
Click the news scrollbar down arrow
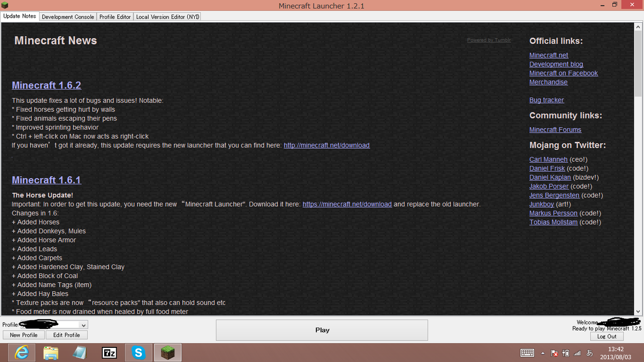638,311
